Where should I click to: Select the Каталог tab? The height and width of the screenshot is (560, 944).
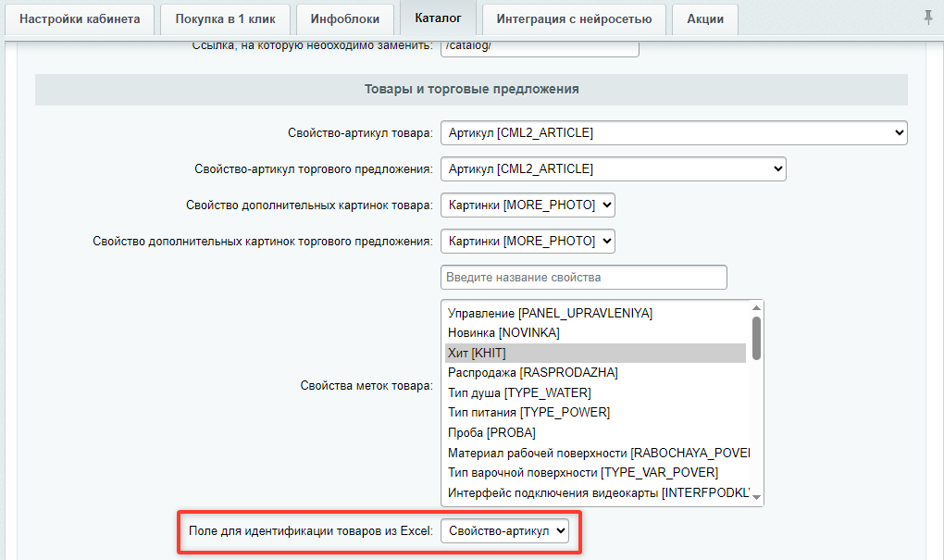tap(439, 19)
